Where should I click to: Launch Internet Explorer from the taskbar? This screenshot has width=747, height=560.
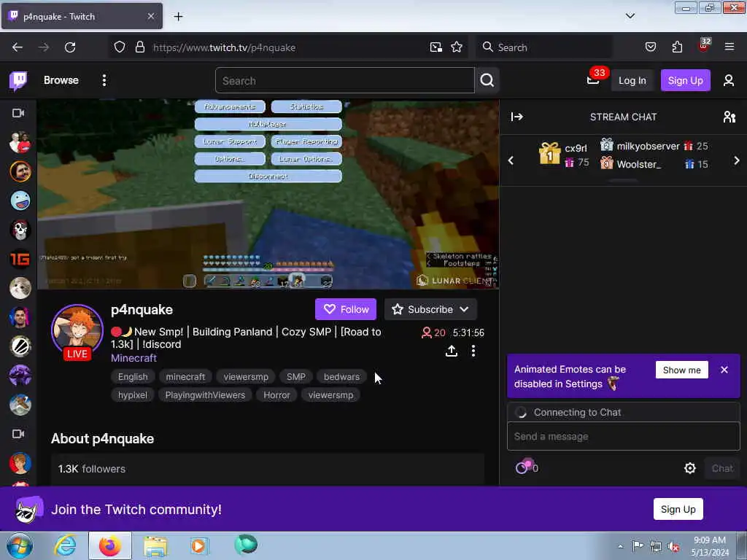coord(65,545)
